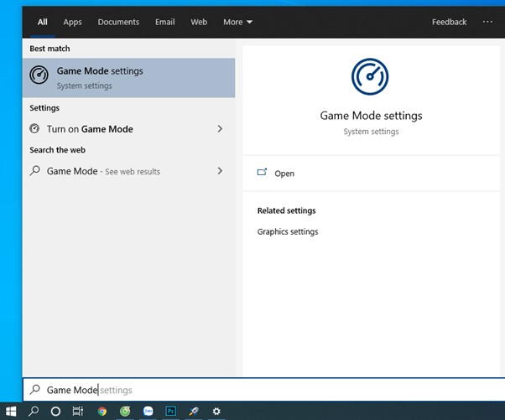Viewport: 505px width, 420px height.
Task: Open the three-dots options menu
Action: pyautogui.click(x=487, y=22)
